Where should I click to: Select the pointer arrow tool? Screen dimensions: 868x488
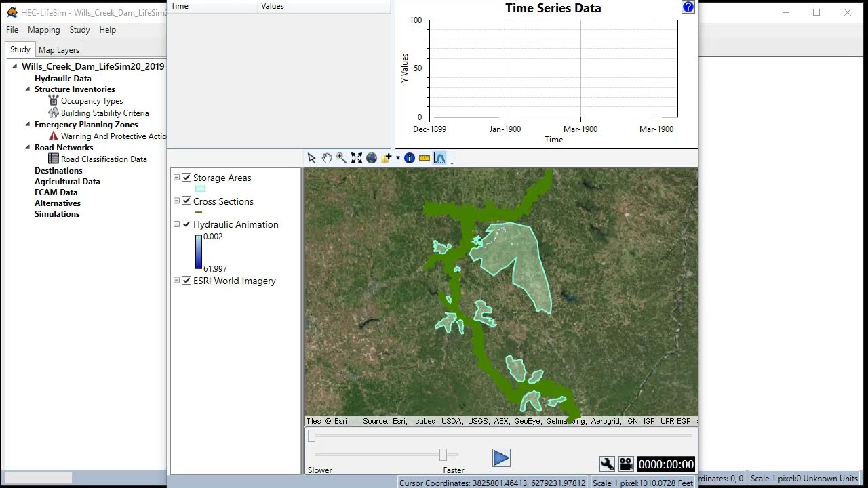click(x=311, y=158)
